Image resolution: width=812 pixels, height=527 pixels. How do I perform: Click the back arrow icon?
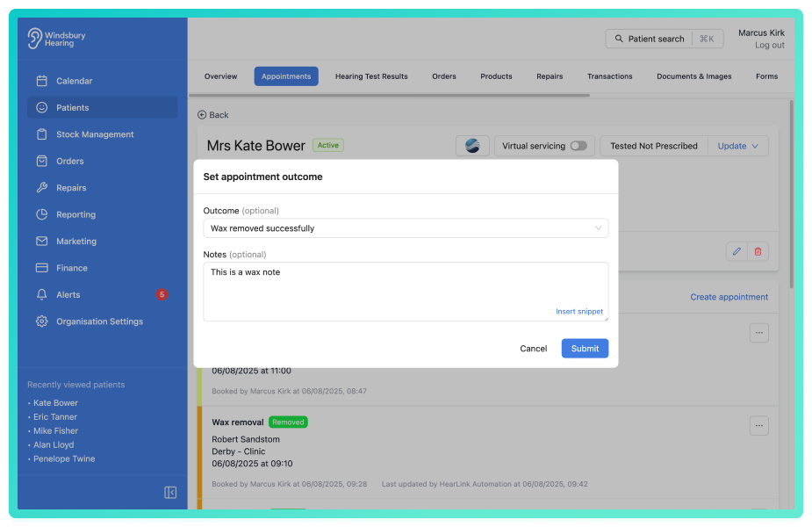[x=202, y=115]
